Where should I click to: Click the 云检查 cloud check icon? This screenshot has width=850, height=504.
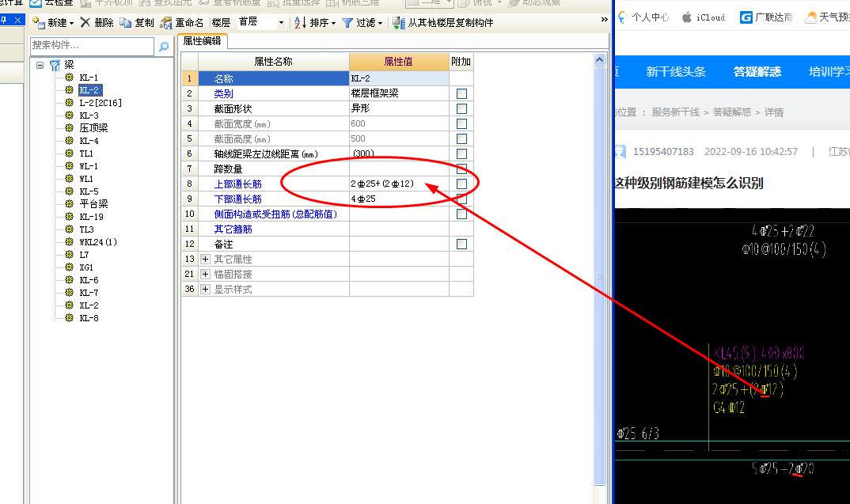pyautogui.click(x=36, y=3)
